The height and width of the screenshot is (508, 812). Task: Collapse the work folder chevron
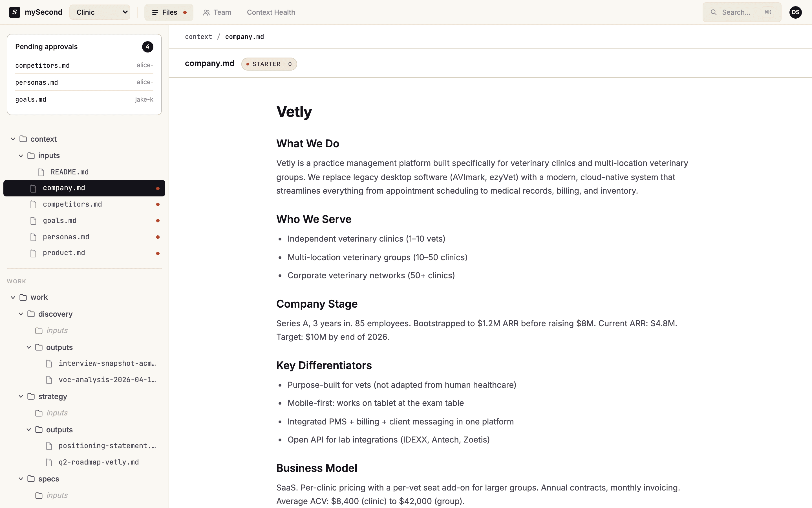click(13, 297)
